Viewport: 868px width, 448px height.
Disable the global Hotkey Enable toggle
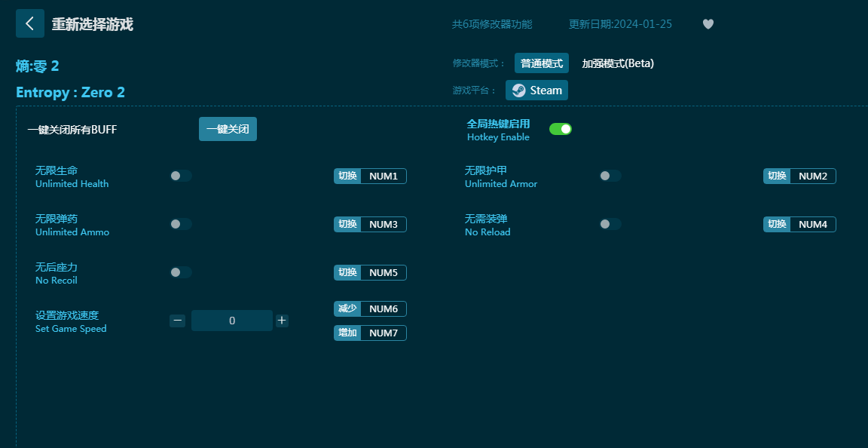pos(561,129)
